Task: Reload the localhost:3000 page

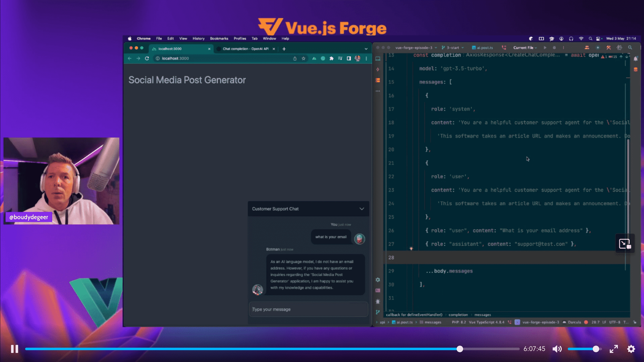Action: click(x=147, y=58)
